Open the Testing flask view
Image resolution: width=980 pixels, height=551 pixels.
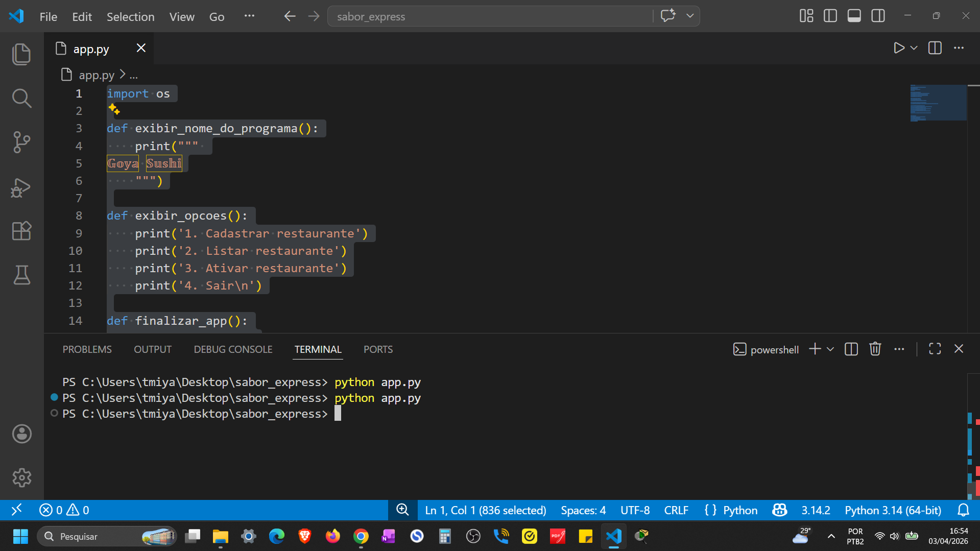pyautogui.click(x=21, y=275)
